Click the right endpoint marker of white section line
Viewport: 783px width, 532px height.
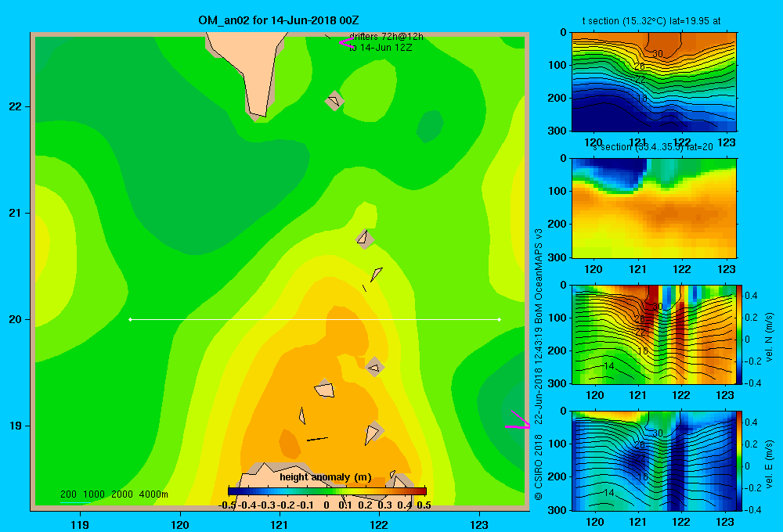[500, 319]
